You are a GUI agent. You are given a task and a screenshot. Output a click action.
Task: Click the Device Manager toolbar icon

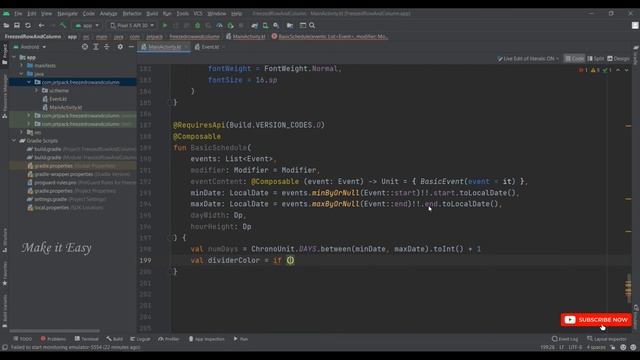[x=265, y=25]
